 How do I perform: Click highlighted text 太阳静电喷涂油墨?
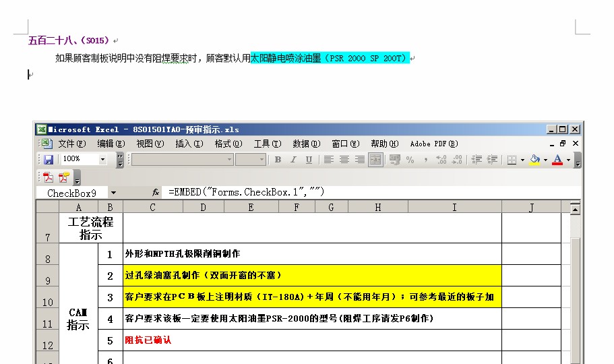(x=286, y=58)
